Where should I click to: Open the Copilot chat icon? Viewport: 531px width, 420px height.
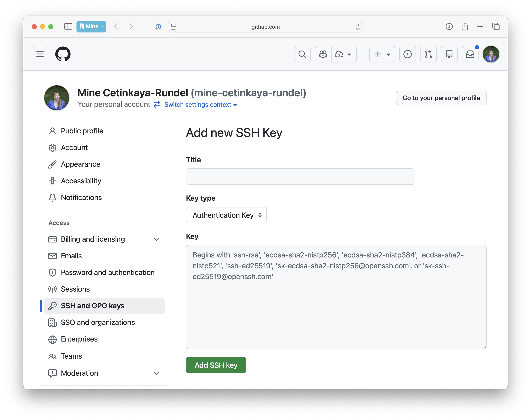click(x=323, y=54)
